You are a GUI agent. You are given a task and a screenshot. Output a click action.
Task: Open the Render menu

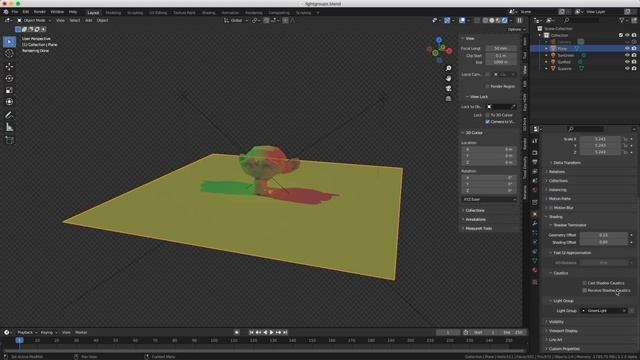[40, 12]
